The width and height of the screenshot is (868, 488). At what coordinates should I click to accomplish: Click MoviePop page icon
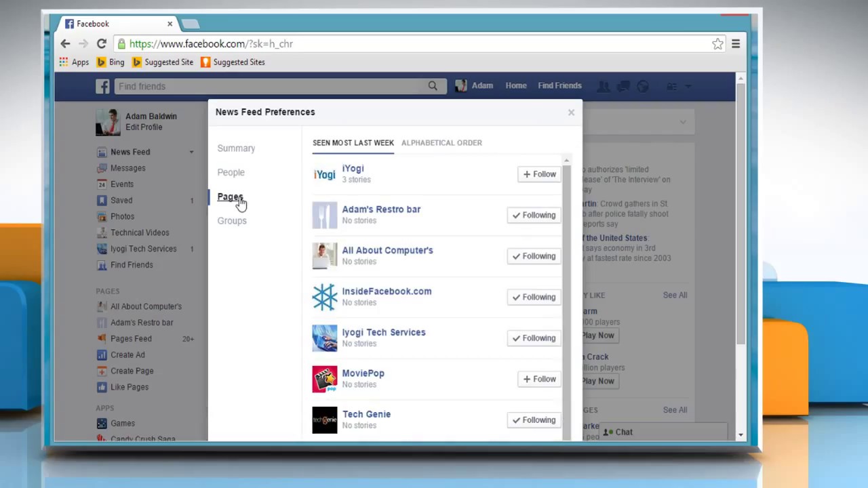click(x=324, y=379)
